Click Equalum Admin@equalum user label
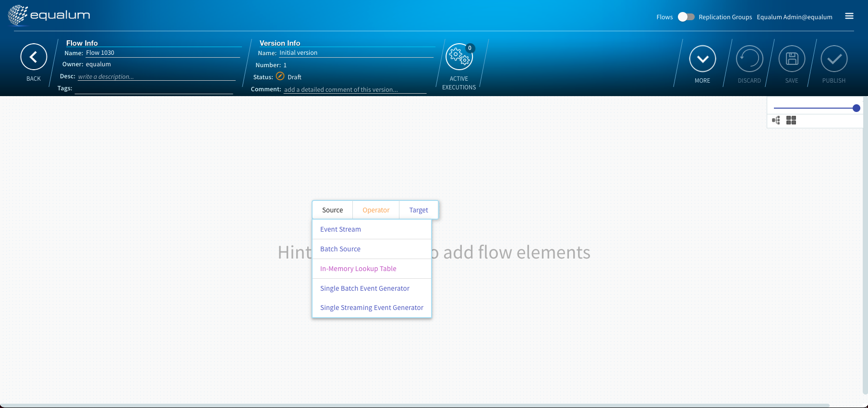The height and width of the screenshot is (408, 868). (x=795, y=17)
